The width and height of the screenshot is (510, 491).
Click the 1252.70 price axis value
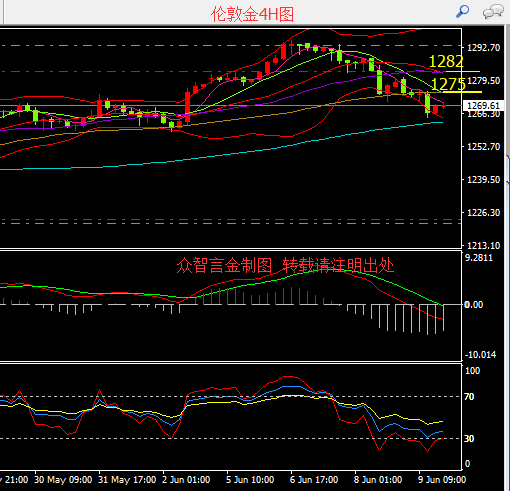[x=483, y=147]
